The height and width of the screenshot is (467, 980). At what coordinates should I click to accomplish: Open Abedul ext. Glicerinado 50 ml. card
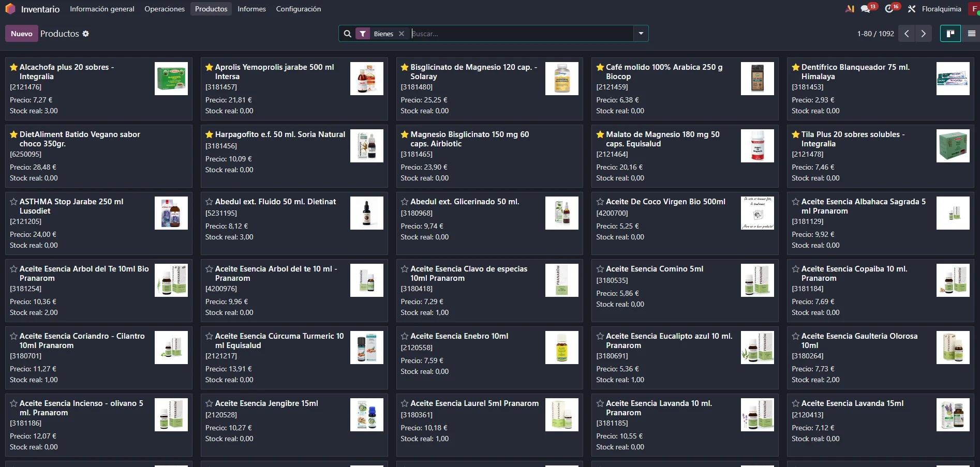(x=489, y=223)
